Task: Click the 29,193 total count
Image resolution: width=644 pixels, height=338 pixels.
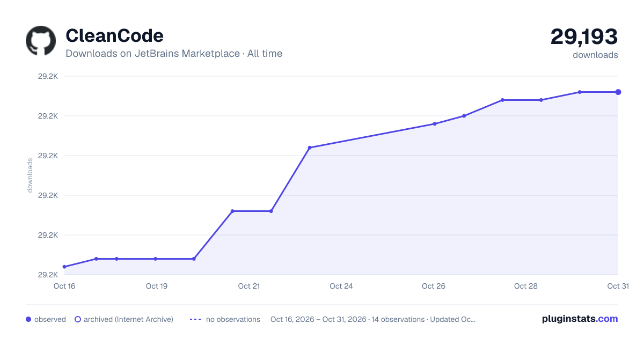Action: [x=584, y=36]
